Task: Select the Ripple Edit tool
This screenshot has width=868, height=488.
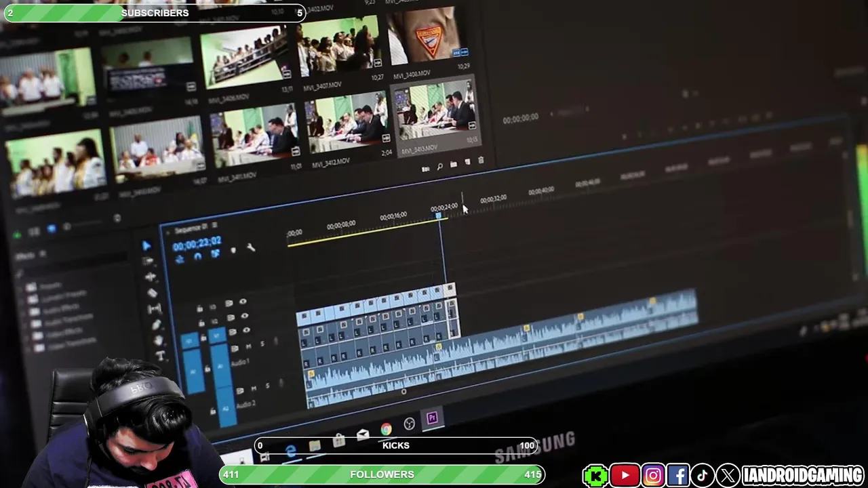Action: [x=151, y=277]
